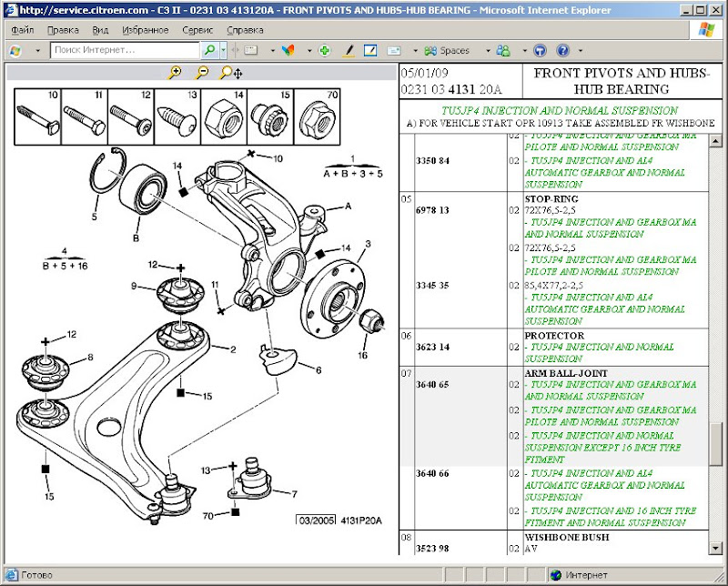The image size is (728, 586).
Task: Click the MSN butterfly toolbar icon
Action: point(288,51)
